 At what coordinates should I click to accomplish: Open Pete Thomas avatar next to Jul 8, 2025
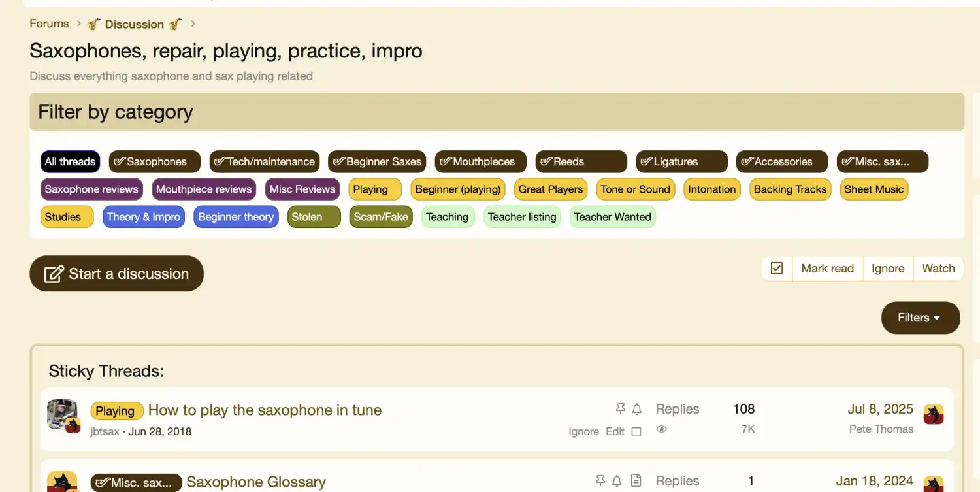[934, 414]
